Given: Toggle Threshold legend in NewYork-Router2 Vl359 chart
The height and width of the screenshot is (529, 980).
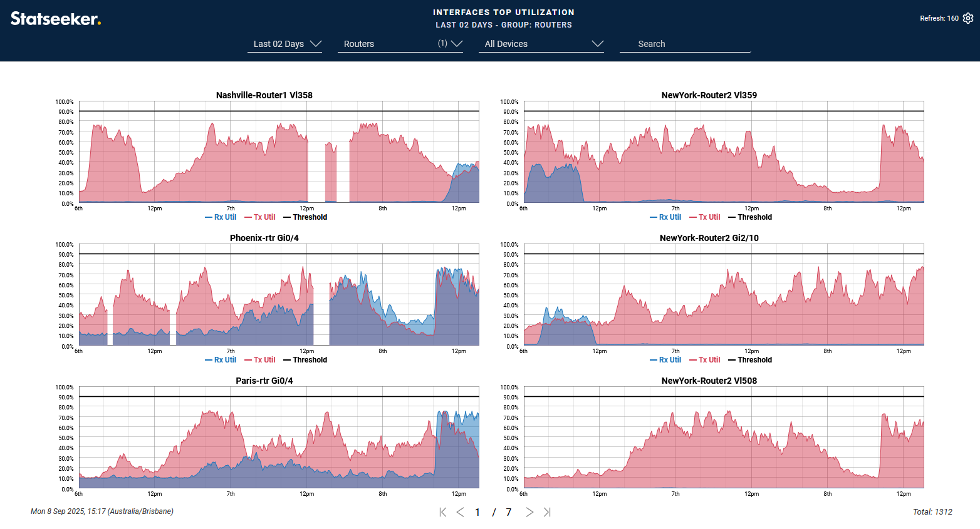Looking at the screenshot, I should pyautogui.click(x=750, y=217).
